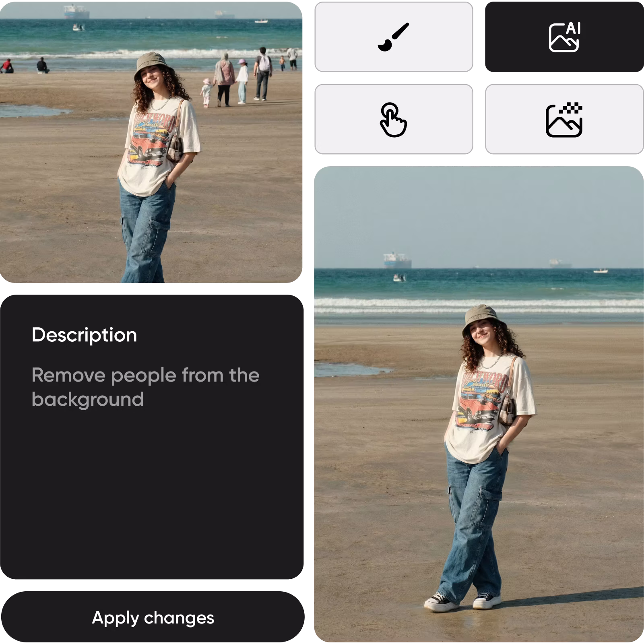644x644 pixels.
Task: Click the Apply changes button
Action: [153, 617]
